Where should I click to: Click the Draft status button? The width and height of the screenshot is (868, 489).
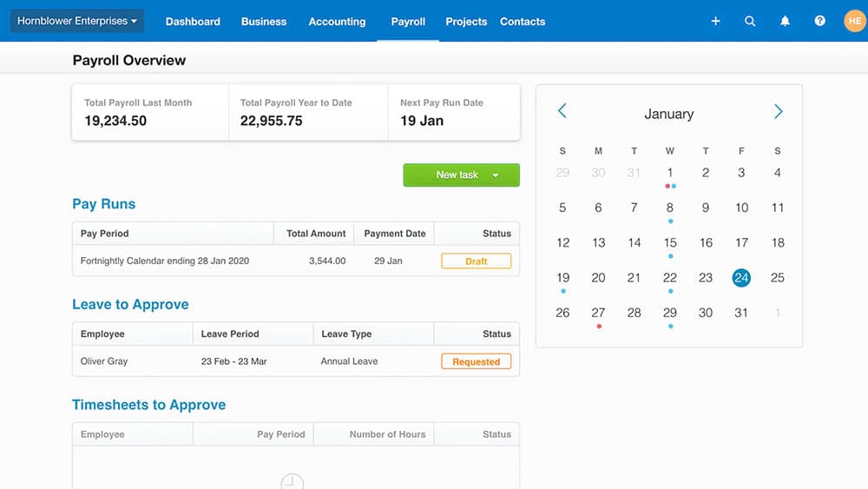(476, 261)
